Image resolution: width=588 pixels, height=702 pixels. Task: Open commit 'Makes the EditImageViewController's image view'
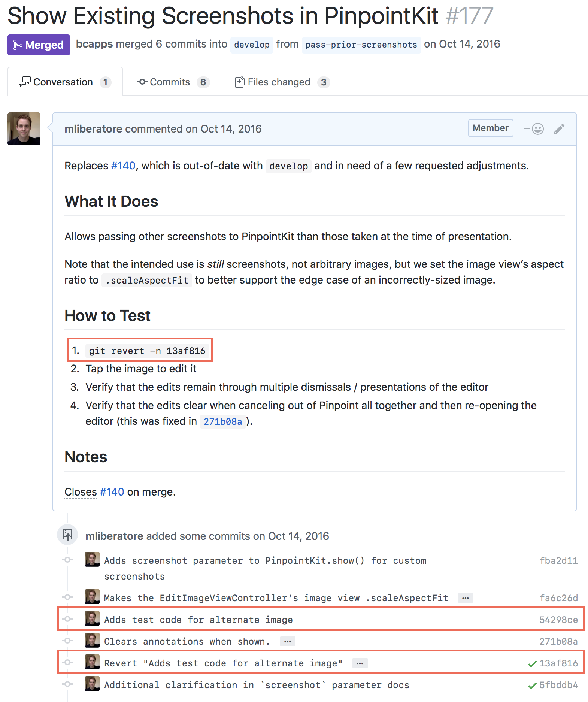(276, 598)
